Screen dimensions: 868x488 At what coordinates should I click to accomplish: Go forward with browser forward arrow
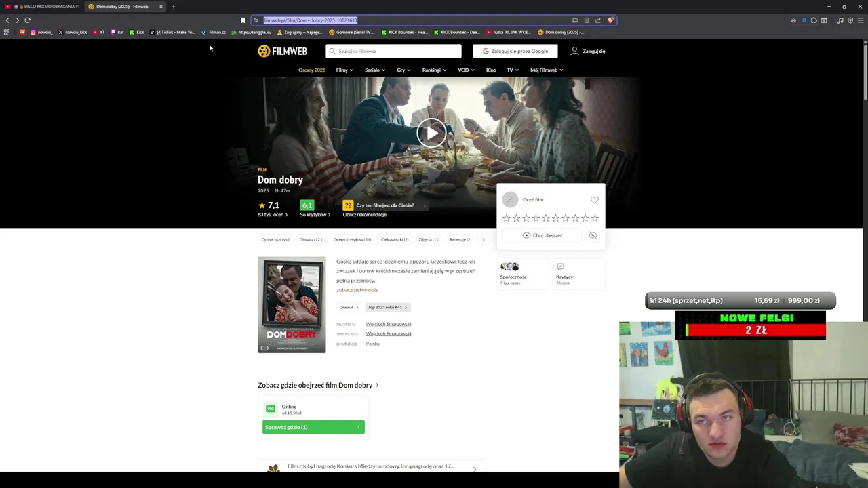coord(18,20)
